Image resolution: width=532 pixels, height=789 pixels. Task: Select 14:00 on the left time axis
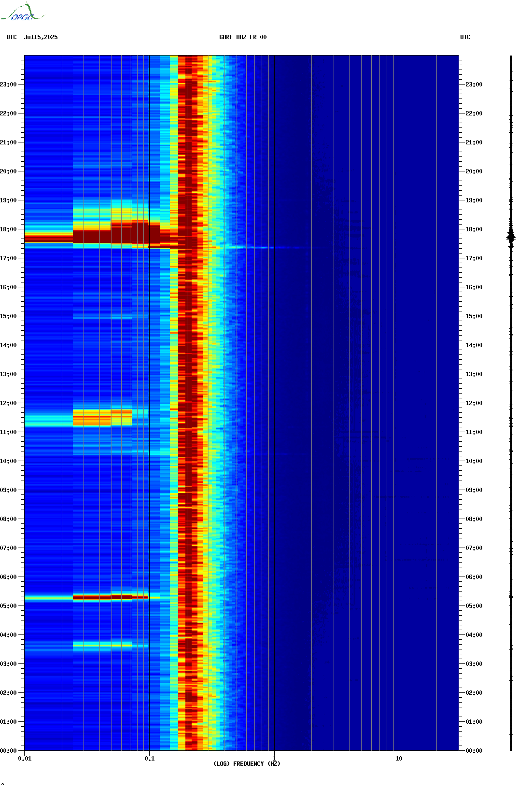[8, 345]
